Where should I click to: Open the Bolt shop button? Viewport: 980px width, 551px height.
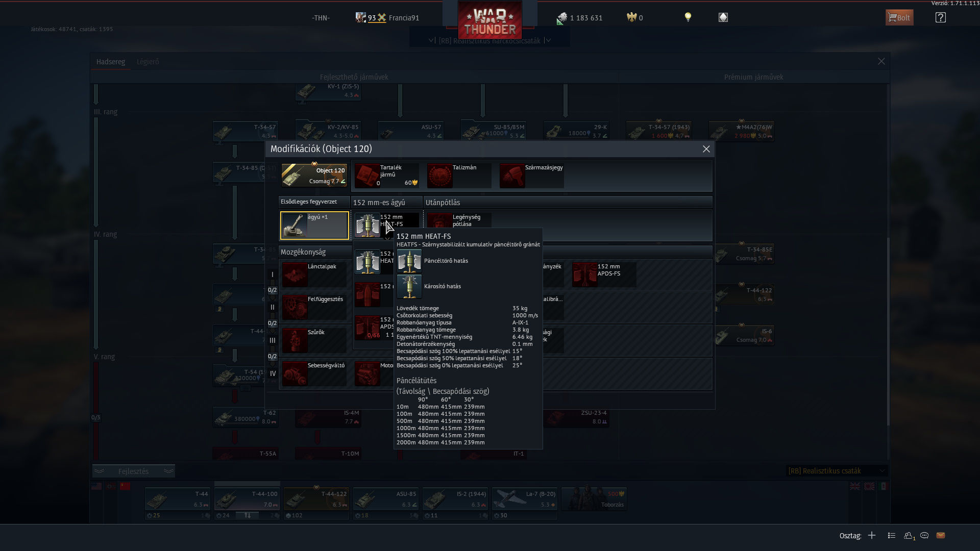[x=899, y=17]
